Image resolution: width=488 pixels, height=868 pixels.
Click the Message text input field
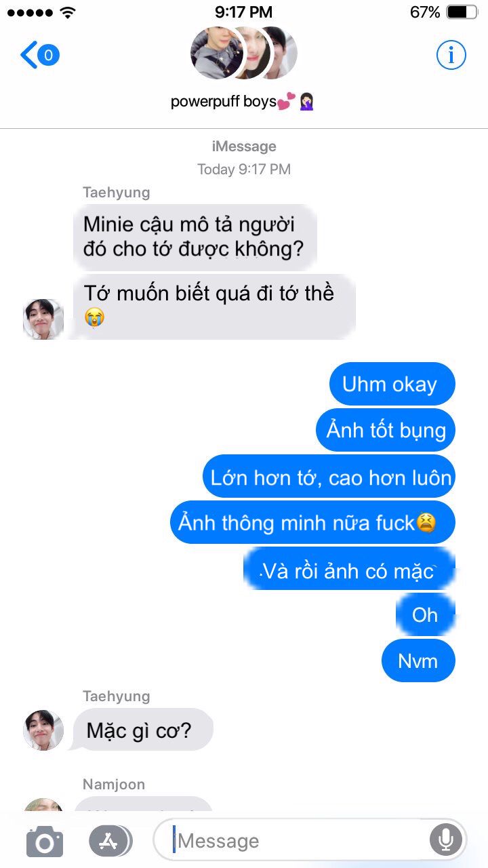(310, 841)
